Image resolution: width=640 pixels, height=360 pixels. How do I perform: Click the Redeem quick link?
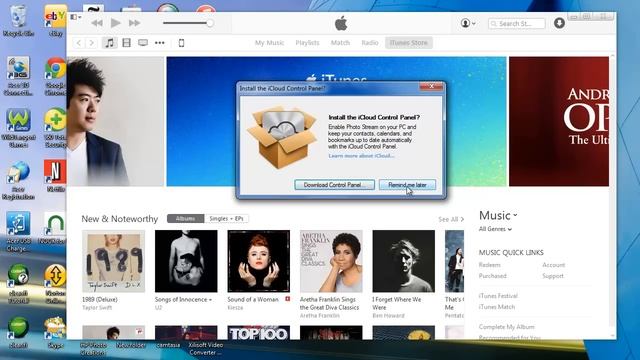point(489,265)
